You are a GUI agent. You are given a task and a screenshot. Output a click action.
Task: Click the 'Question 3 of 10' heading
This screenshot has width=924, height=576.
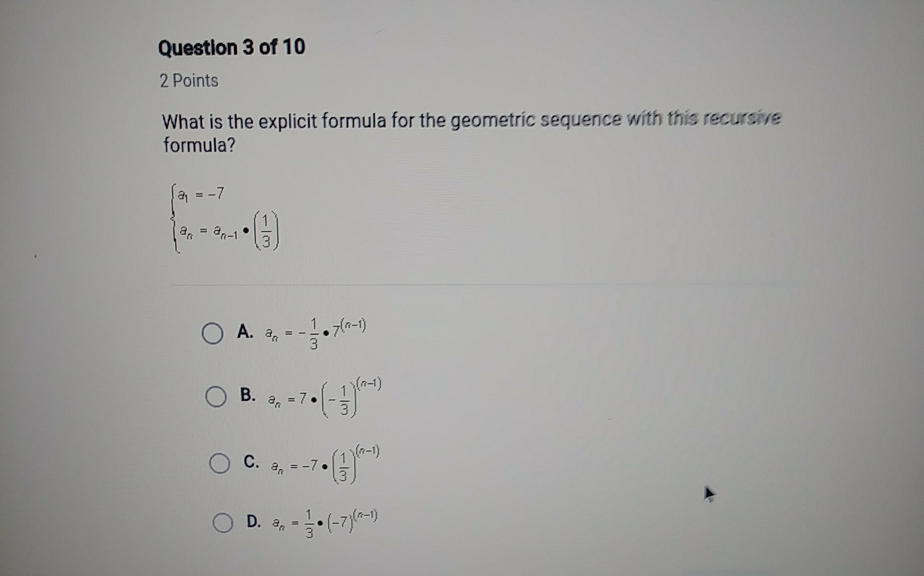(x=231, y=48)
